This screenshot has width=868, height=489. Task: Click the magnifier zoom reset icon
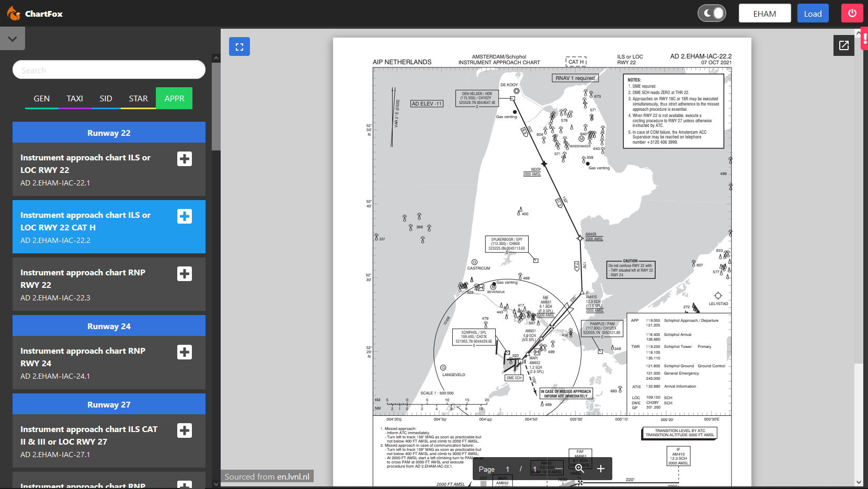coord(579,469)
